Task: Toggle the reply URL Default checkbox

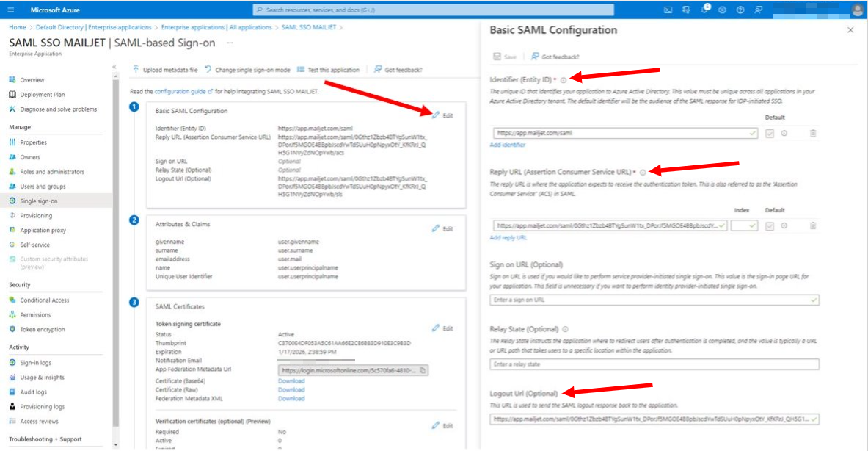Action: [x=770, y=225]
